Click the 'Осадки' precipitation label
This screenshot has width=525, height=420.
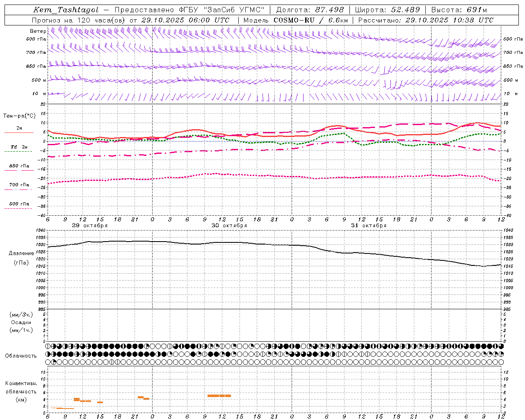click(x=21, y=322)
